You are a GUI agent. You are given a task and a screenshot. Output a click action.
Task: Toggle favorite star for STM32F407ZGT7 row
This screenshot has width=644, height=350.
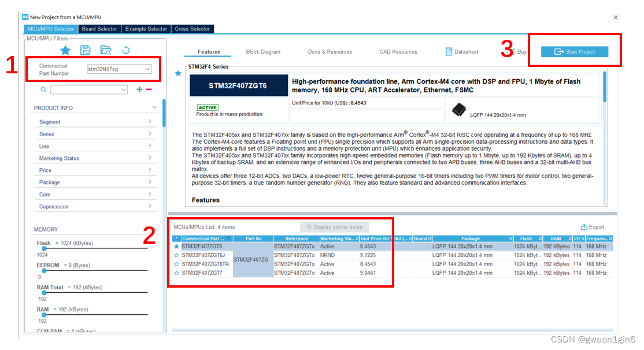tap(176, 273)
